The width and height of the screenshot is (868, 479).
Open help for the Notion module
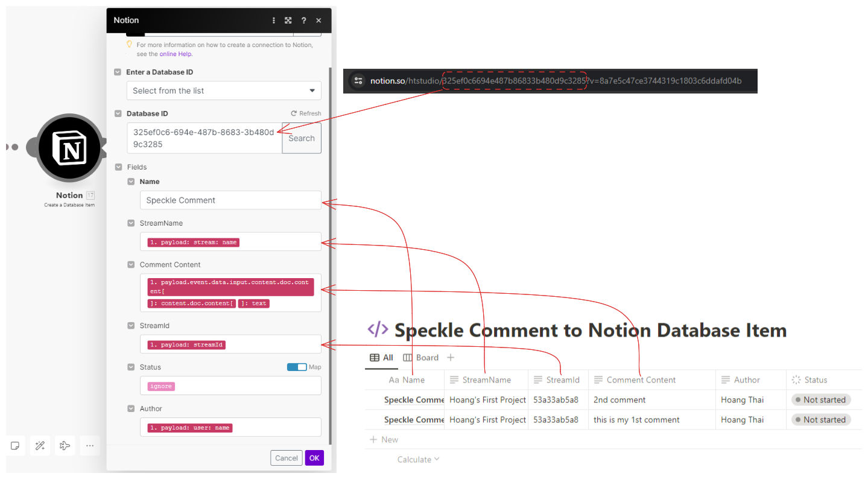click(x=303, y=21)
